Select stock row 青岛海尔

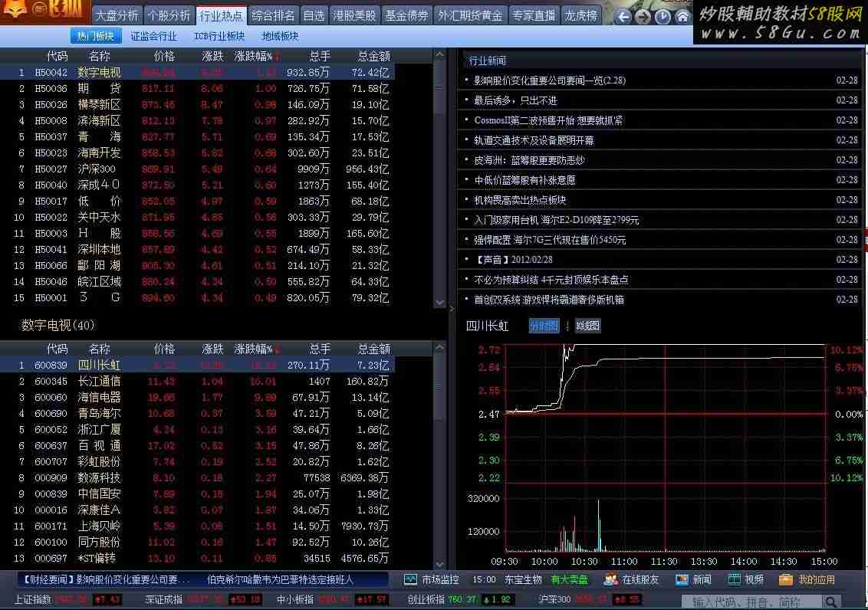click(197, 413)
